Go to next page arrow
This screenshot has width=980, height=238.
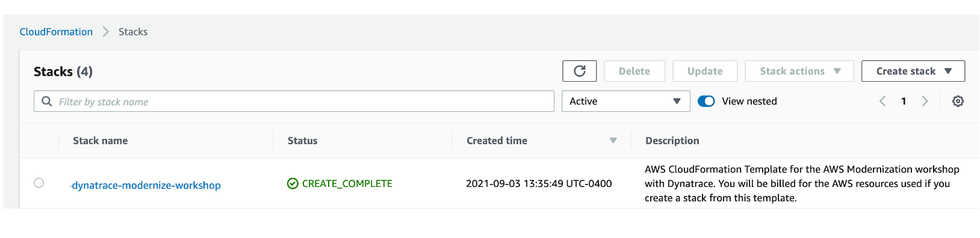pos(925,101)
